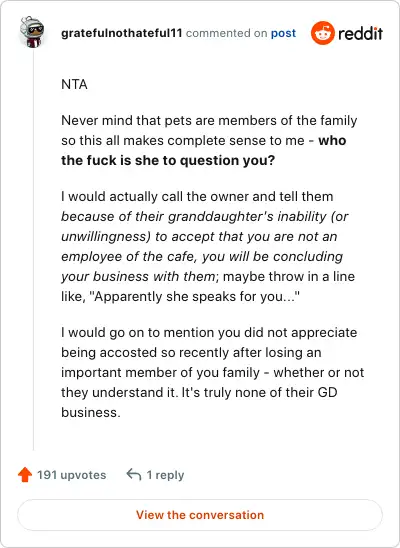400x548 pixels.
Task: Click the reddit wordmark text
Action: tap(360, 34)
